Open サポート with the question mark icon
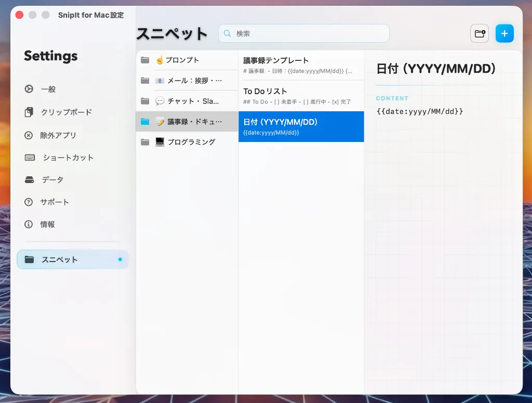 tap(29, 202)
